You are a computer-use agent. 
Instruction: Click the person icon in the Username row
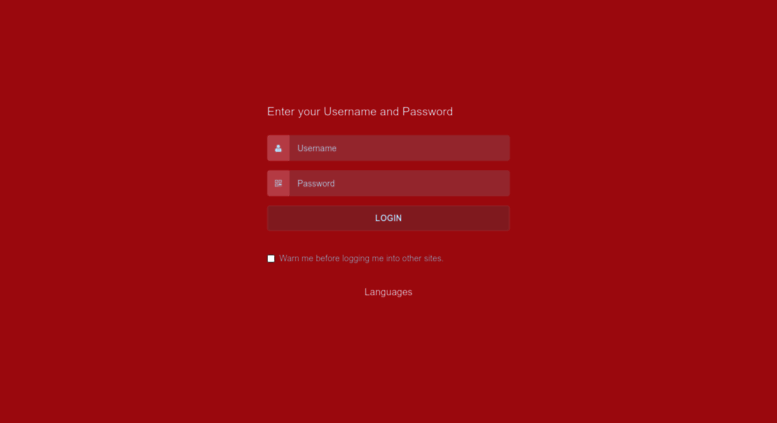[x=278, y=148]
